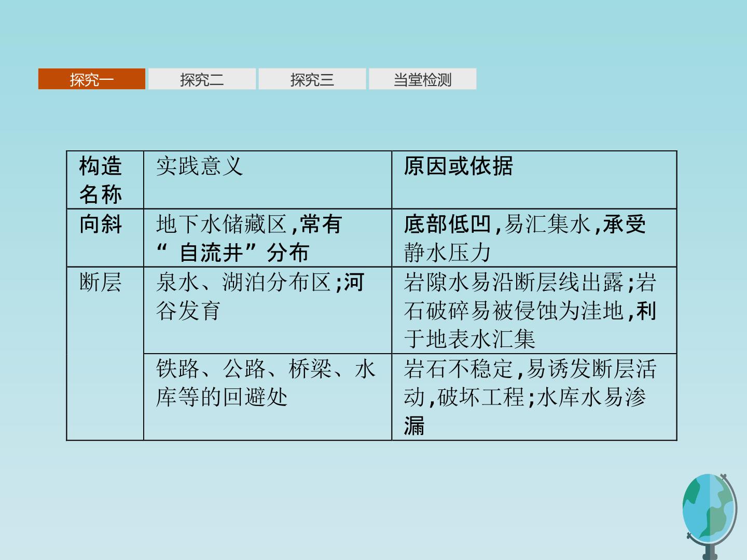Select the 铁路、公路、桥梁 cell

pyautogui.click(x=268, y=397)
